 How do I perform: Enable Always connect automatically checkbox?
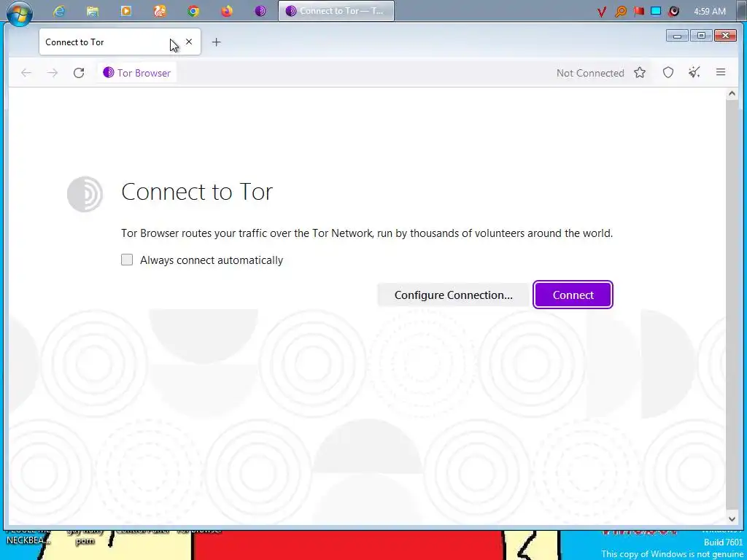pyautogui.click(x=127, y=260)
